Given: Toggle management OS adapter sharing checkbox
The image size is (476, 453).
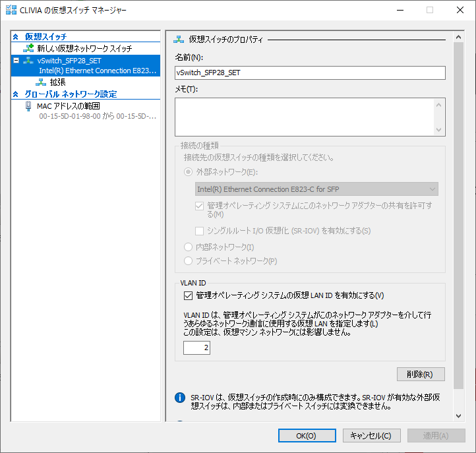Looking at the screenshot, I should 200,206.
